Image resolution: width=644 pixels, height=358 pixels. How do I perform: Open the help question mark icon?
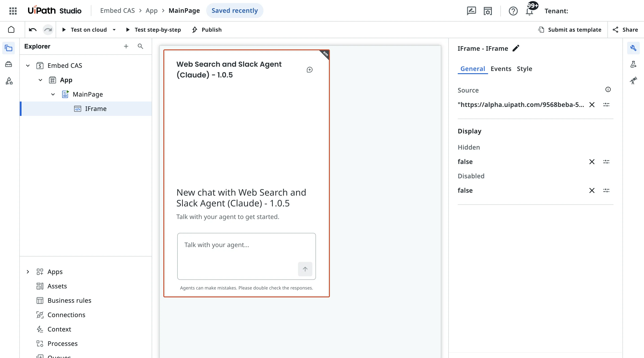513,11
